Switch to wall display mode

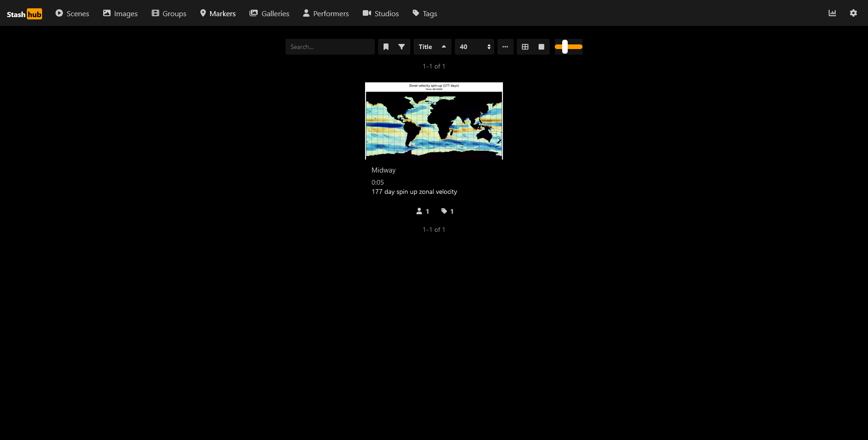(x=541, y=47)
